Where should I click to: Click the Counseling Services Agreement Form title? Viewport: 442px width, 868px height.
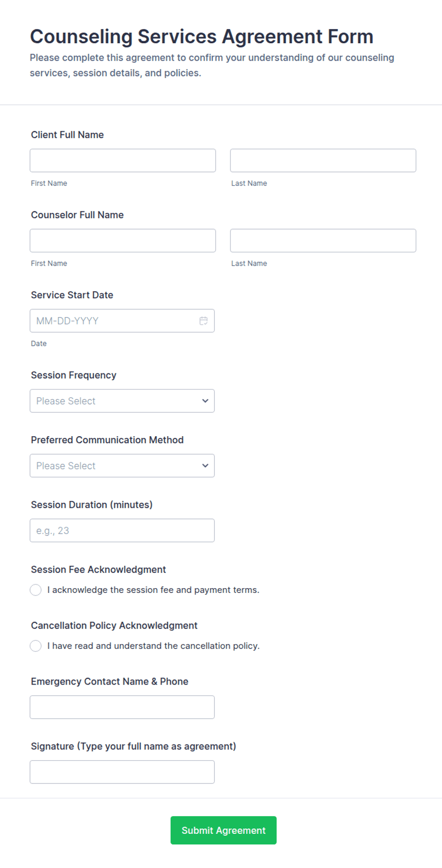click(x=202, y=37)
